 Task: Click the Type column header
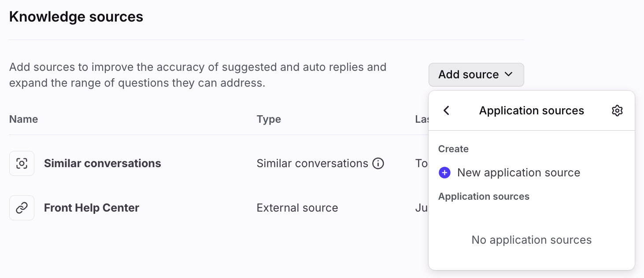point(269,119)
